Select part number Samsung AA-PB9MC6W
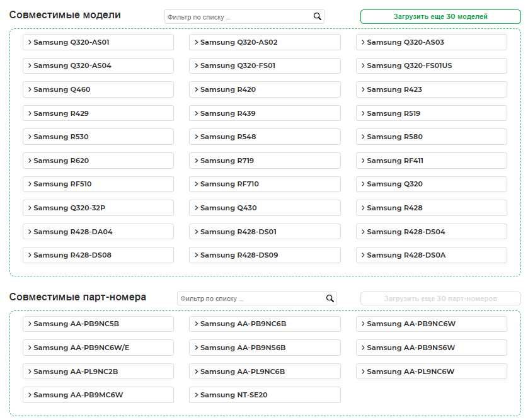528x420 pixels. tap(98, 395)
